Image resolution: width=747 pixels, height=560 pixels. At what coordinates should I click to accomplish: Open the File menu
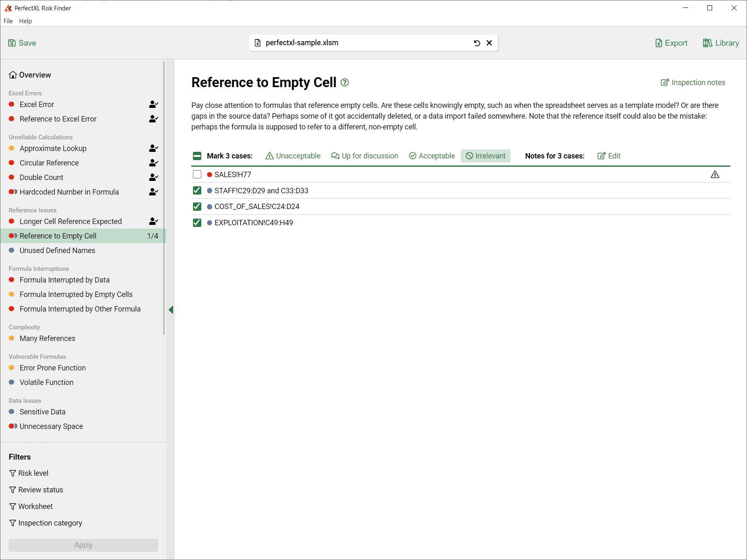coord(8,21)
